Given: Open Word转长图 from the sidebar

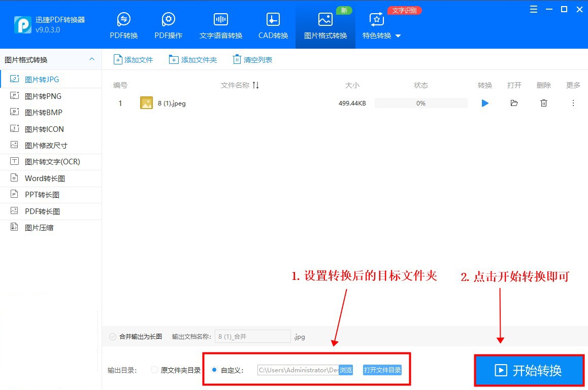Looking at the screenshot, I should tap(44, 178).
